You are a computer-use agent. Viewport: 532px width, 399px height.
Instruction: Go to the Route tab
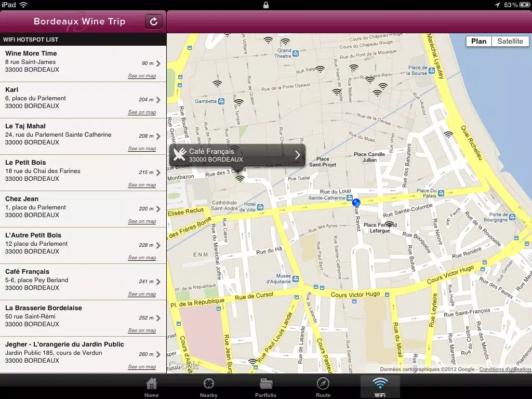coord(323,387)
